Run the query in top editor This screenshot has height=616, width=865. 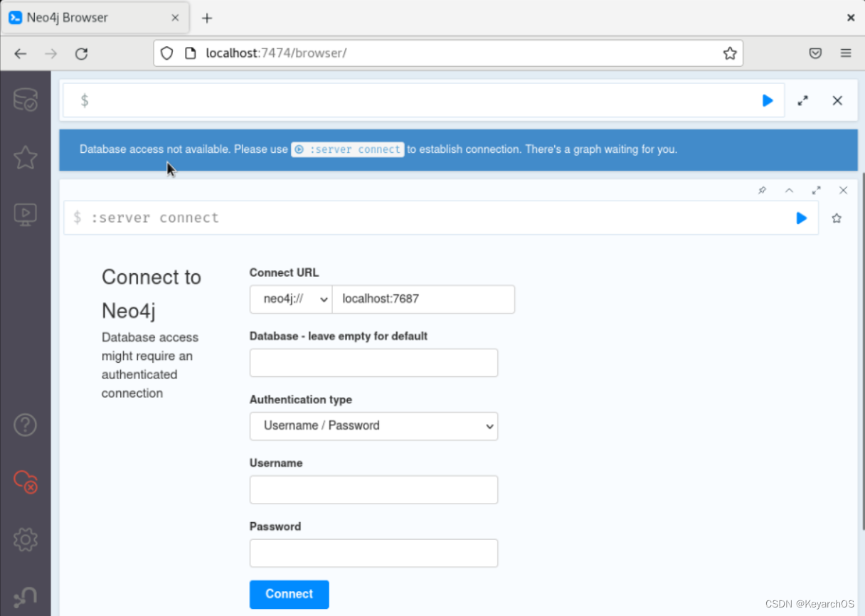pyautogui.click(x=768, y=101)
